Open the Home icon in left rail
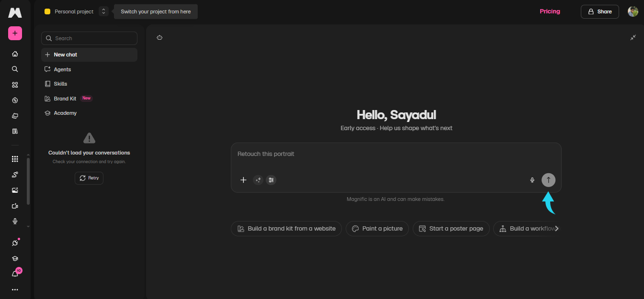Screen dimensions: 644x299 tap(15, 54)
